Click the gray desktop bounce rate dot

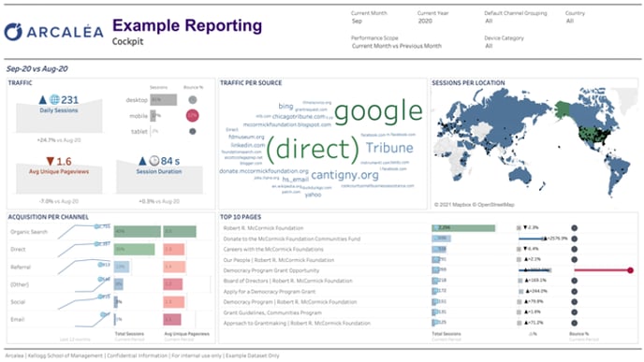[192, 100]
